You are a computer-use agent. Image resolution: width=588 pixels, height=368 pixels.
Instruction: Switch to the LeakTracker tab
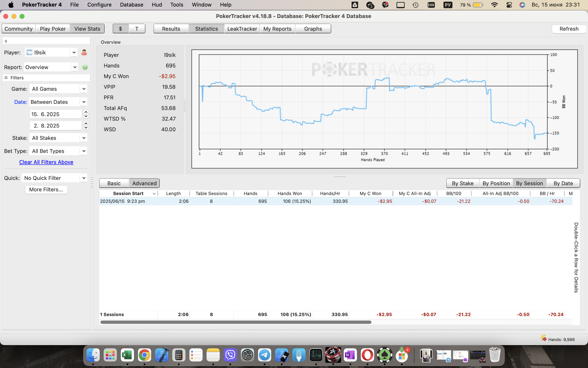click(x=242, y=29)
